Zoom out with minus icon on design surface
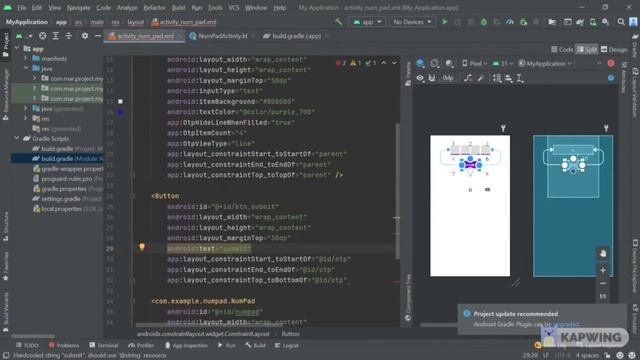Screen dimensions: 640x360 (x=603, y=283)
